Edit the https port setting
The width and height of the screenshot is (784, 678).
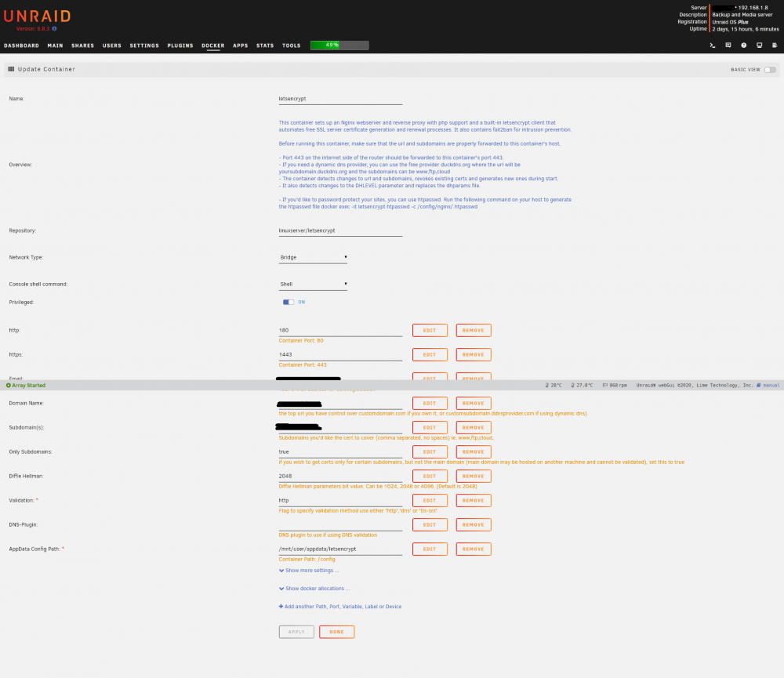(x=430, y=355)
